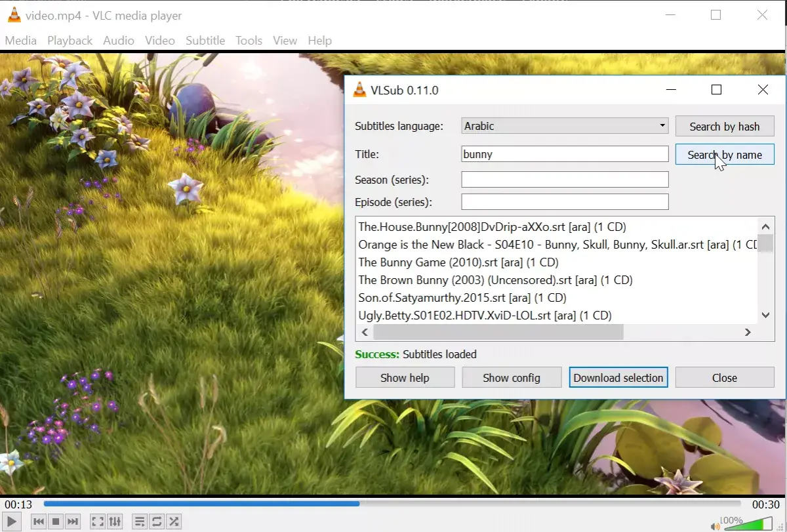Viewport: 787px width, 532px height.
Task: Click the total duration 00:30 label
Action: click(x=765, y=504)
